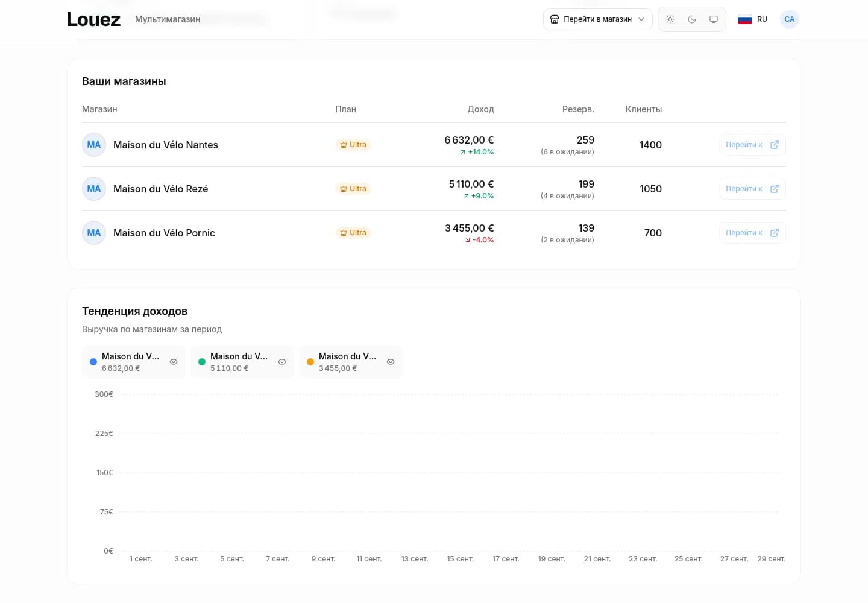
Task: Sort by the Доход column header
Action: tap(480, 109)
